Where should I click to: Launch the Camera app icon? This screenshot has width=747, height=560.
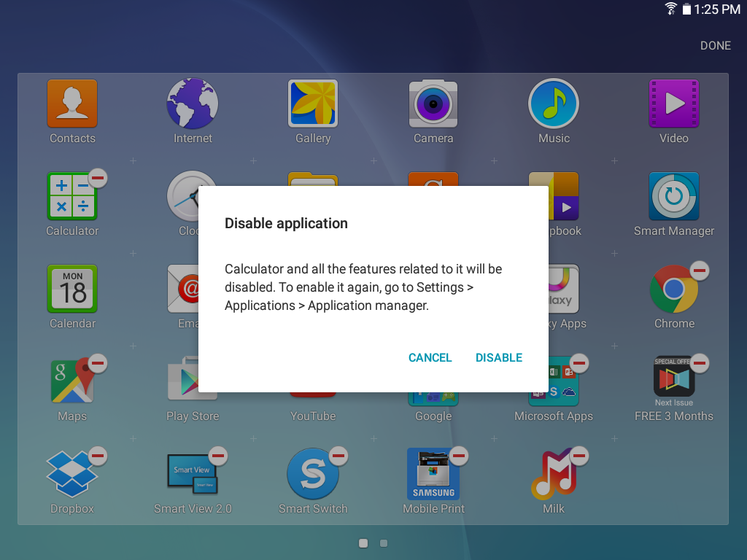(433, 104)
